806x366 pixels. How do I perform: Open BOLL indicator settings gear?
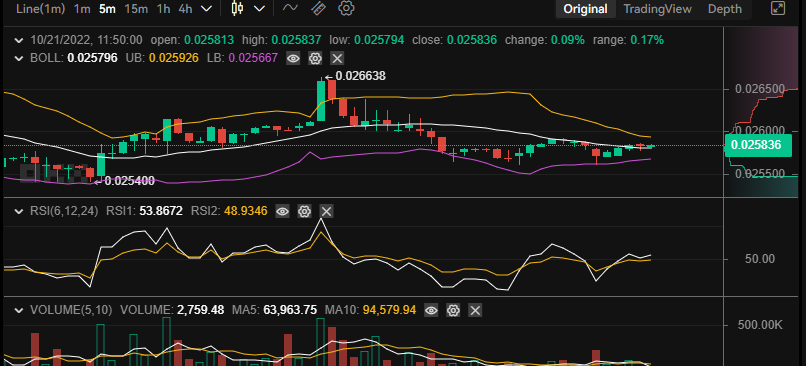point(315,58)
